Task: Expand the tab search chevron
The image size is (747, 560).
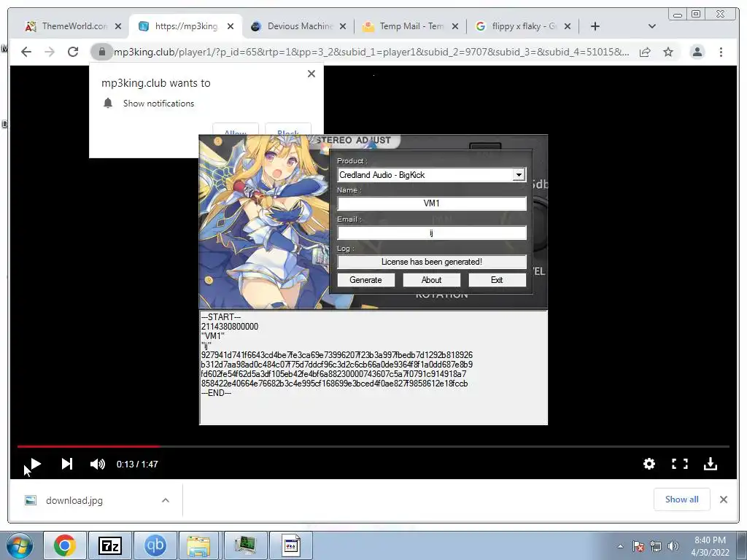Action: point(652,27)
